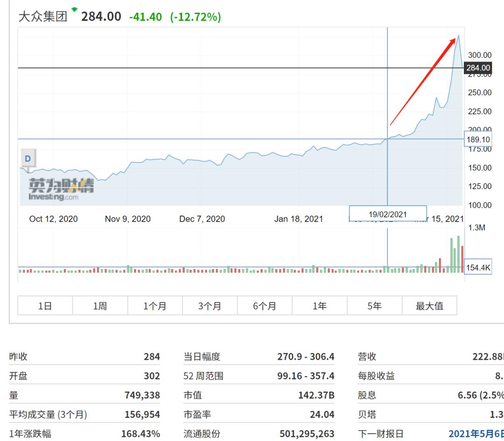Click the 股息 label
The image size is (504, 441).
click(367, 395)
